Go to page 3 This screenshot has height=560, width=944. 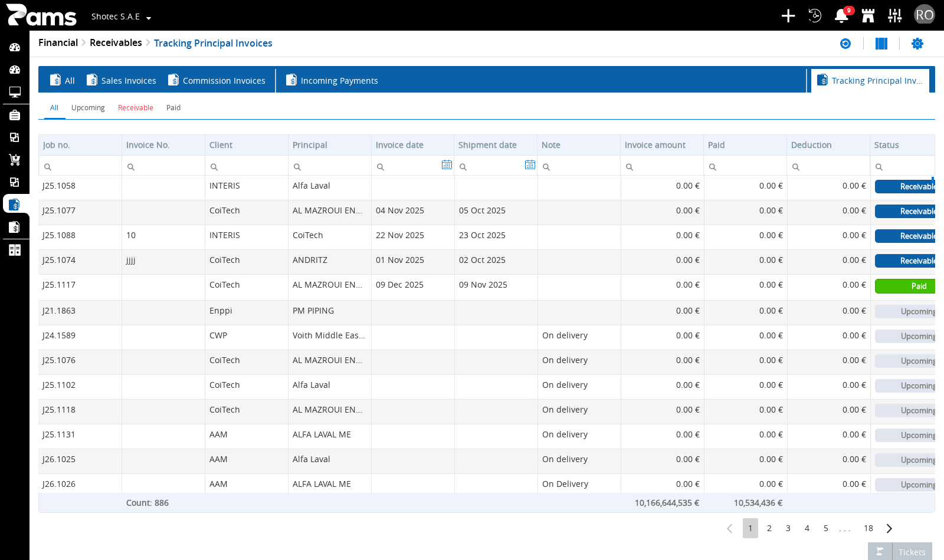pos(788,528)
